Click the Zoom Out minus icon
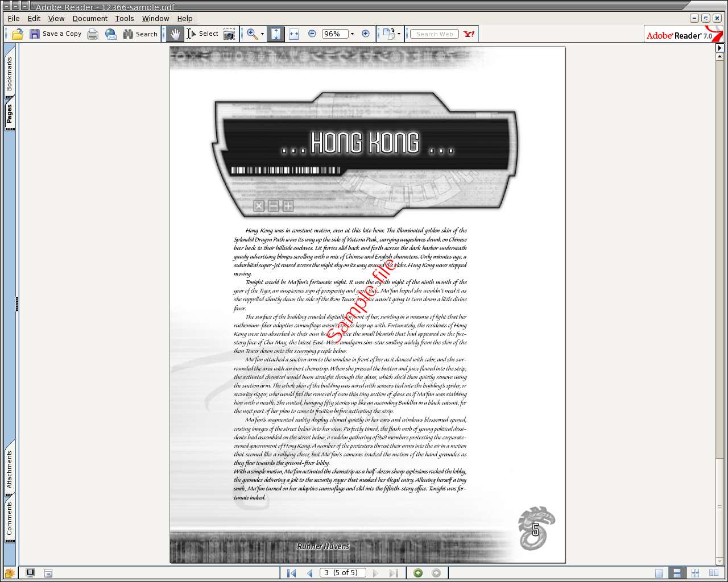This screenshot has height=582, width=728. (312, 34)
